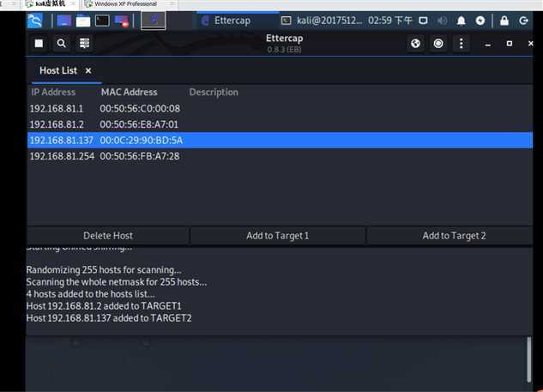Image resolution: width=543 pixels, height=392 pixels.
Task: Launch the terminal emulator panel icon
Action: [x=102, y=21]
